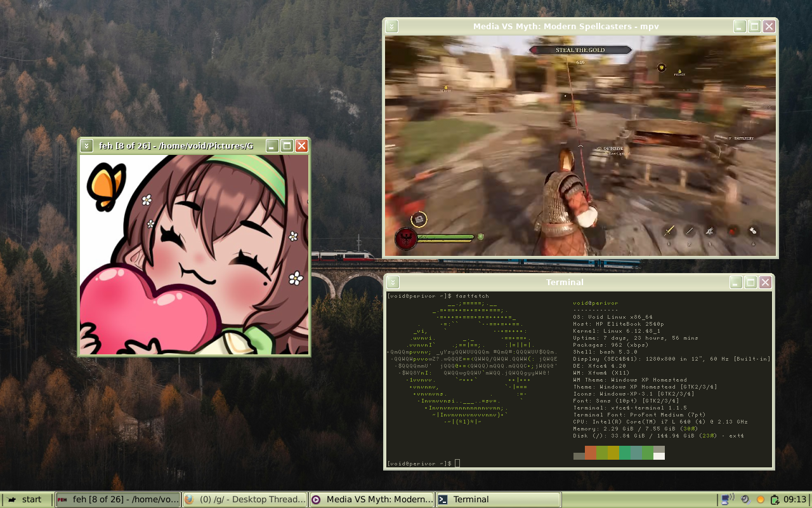Minimize the mpv video window

click(740, 26)
